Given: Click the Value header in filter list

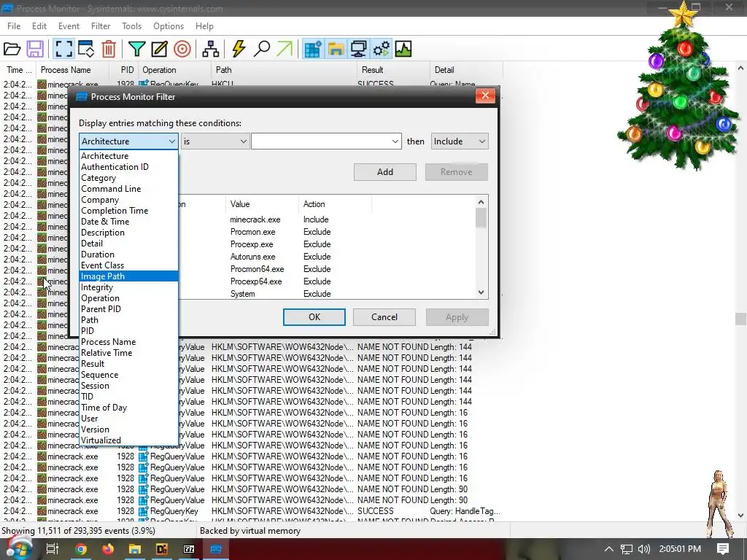Looking at the screenshot, I should pyautogui.click(x=262, y=204).
